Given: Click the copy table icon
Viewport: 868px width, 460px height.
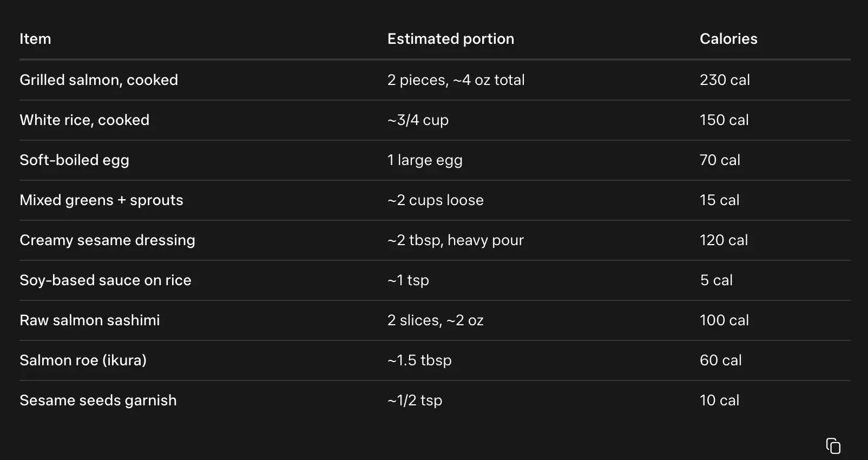Looking at the screenshot, I should [833, 446].
